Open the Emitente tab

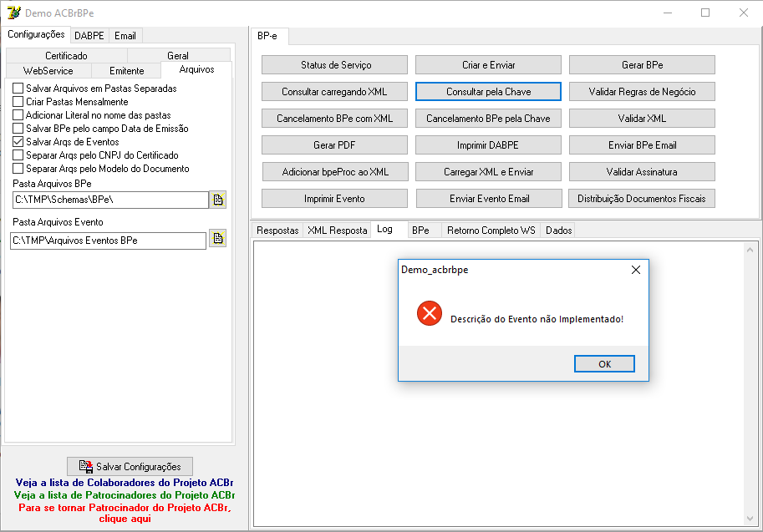(126, 70)
